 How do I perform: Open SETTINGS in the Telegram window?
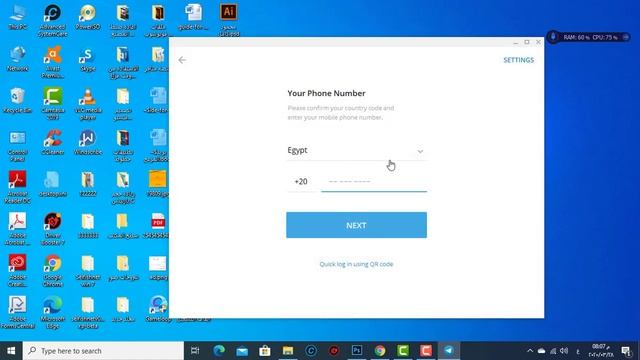click(x=518, y=60)
